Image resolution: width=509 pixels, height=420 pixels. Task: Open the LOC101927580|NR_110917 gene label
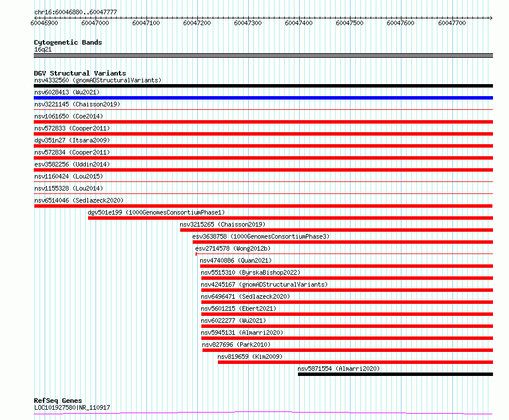(x=72, y=407)
